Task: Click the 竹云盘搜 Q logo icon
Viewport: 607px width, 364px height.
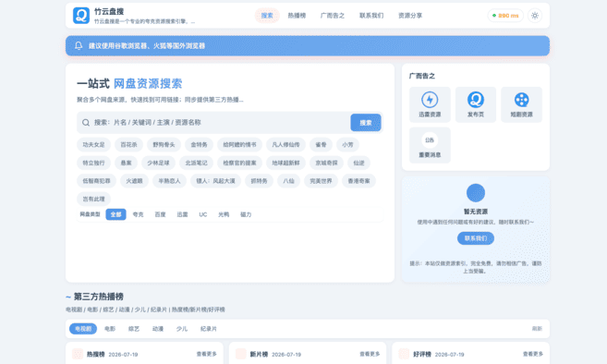Action: coord(81,16)
